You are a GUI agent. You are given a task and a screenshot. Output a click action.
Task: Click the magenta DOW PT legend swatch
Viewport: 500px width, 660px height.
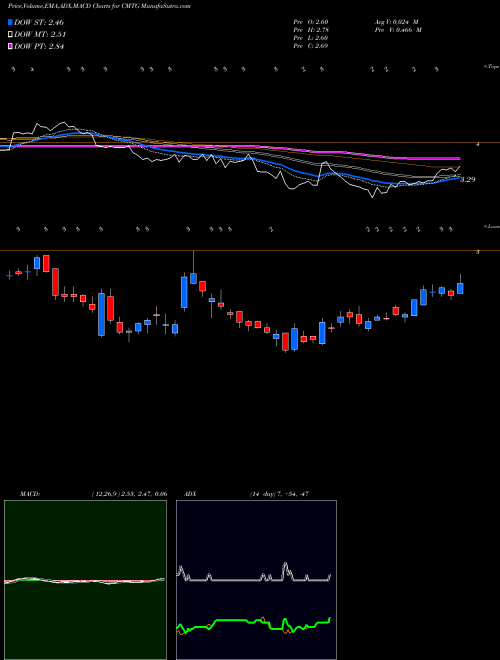click(11, 47)
